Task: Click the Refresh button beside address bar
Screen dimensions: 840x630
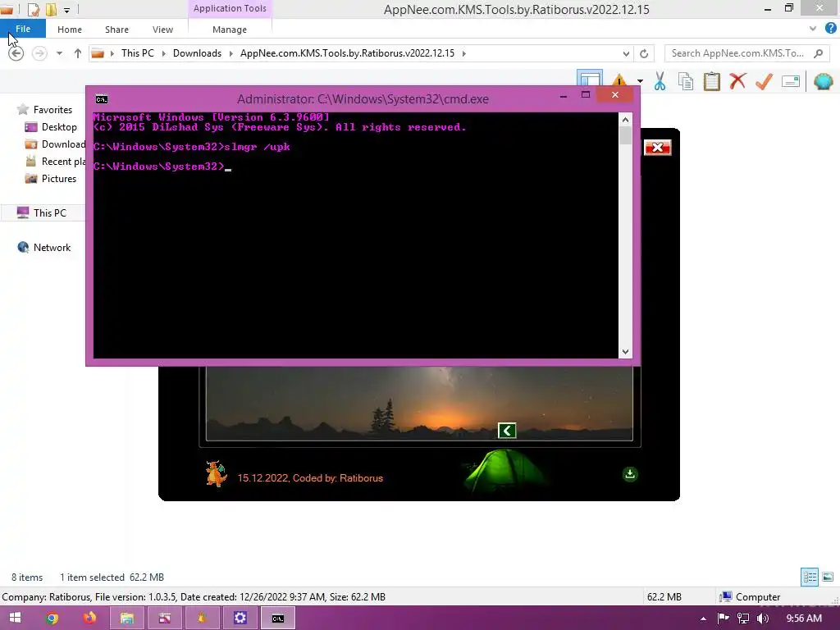Action: click(644, 53)
